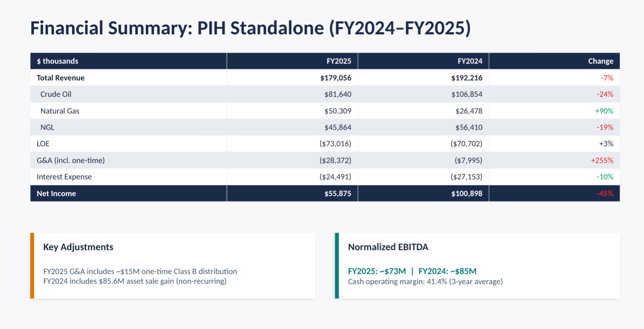Click the orange accent bar on Key Adjustments
Screen dimensions: 644x329
[32, 266]
